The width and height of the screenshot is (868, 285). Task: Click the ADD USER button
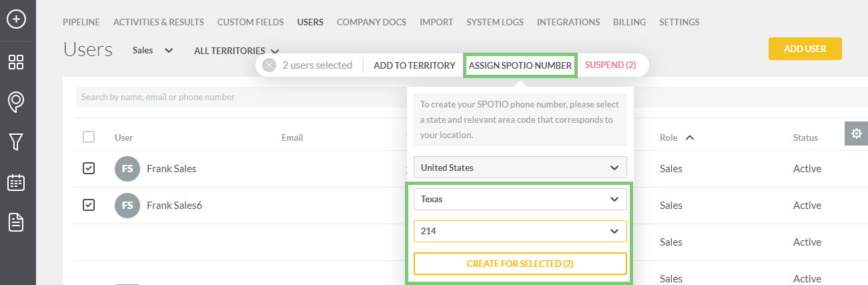pos(805,49)
